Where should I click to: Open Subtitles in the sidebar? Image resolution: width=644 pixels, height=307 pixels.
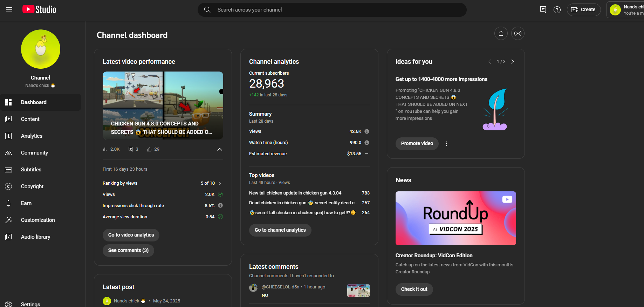(x=41, y=170)
